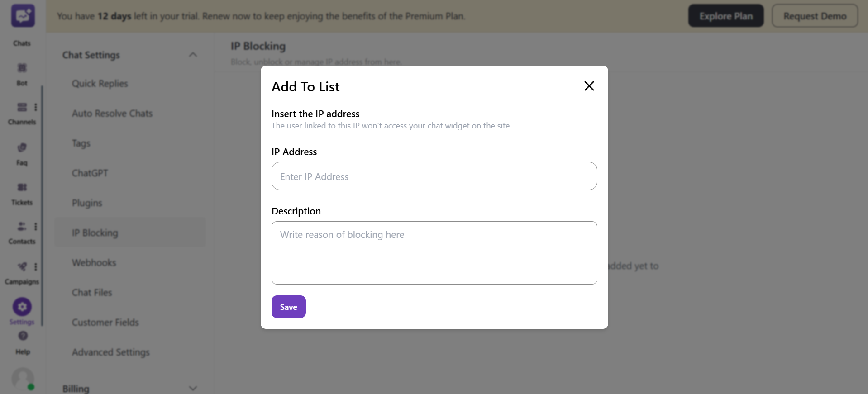Screen dimensions: 868x394
Task: Expand the Billing section
Action: click(x=193, y=388)
